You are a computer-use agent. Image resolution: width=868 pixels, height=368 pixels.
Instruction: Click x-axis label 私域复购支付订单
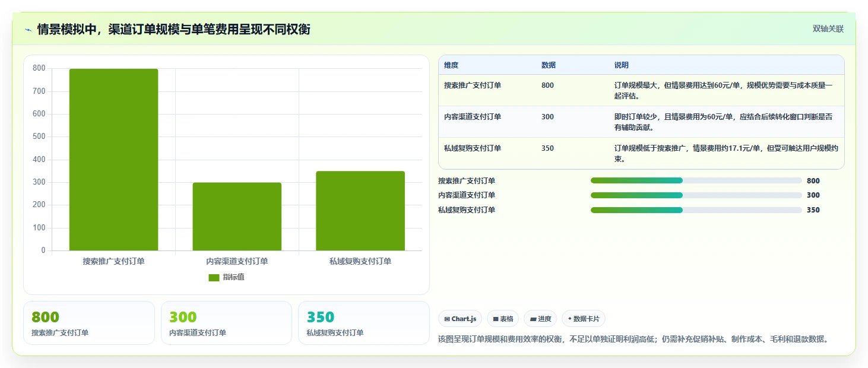360,261
